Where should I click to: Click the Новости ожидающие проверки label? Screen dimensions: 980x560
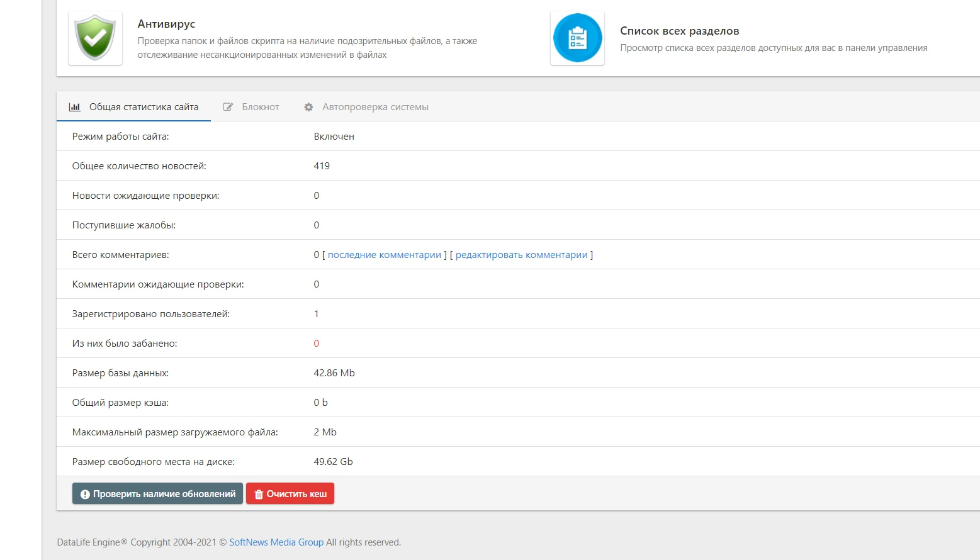146,196
